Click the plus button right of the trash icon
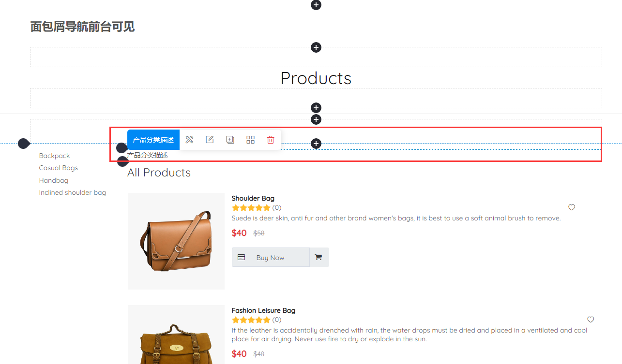The height and width of the screenshot is (364, 622). point(316,144)
